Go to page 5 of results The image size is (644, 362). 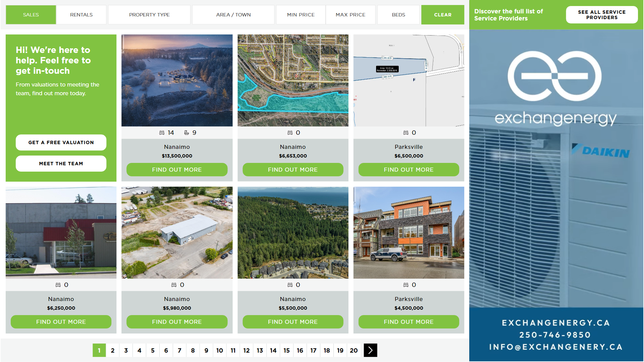click(x=153, y=350)
